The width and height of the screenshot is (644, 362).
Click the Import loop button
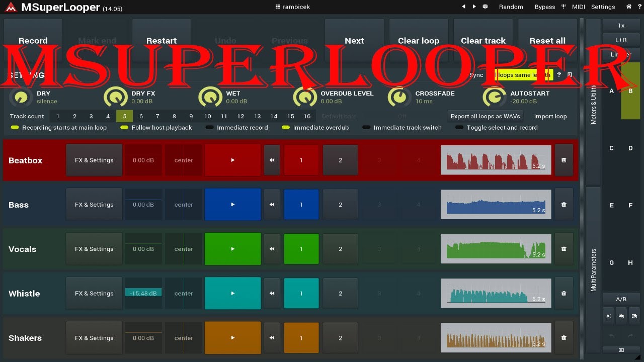pos(550,116)
